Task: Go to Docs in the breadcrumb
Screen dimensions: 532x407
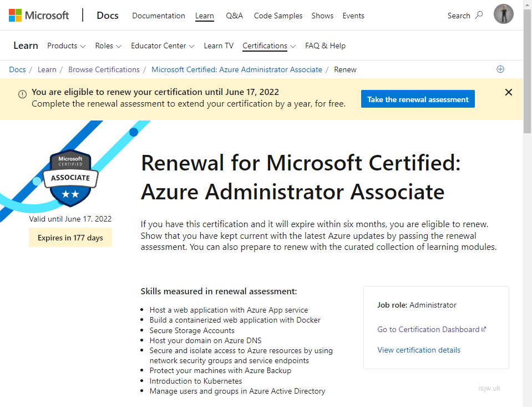Action: (17, 69)
